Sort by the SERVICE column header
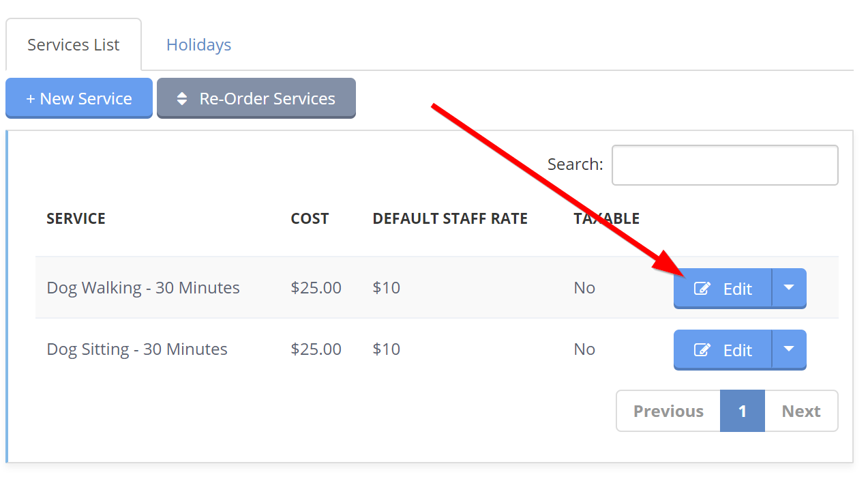Image resolution: width=868 pixels, height=477 pixels. [x=76, y=218]
